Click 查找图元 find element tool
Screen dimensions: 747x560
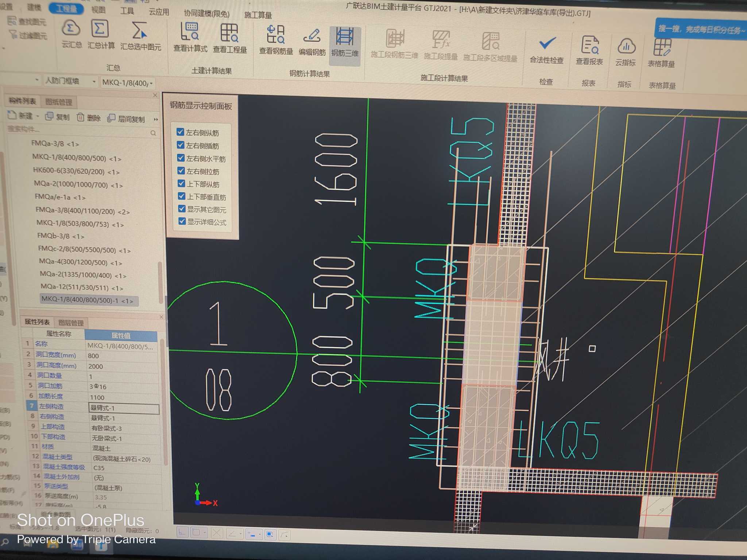pyautogui.click(x=27, y=22)
